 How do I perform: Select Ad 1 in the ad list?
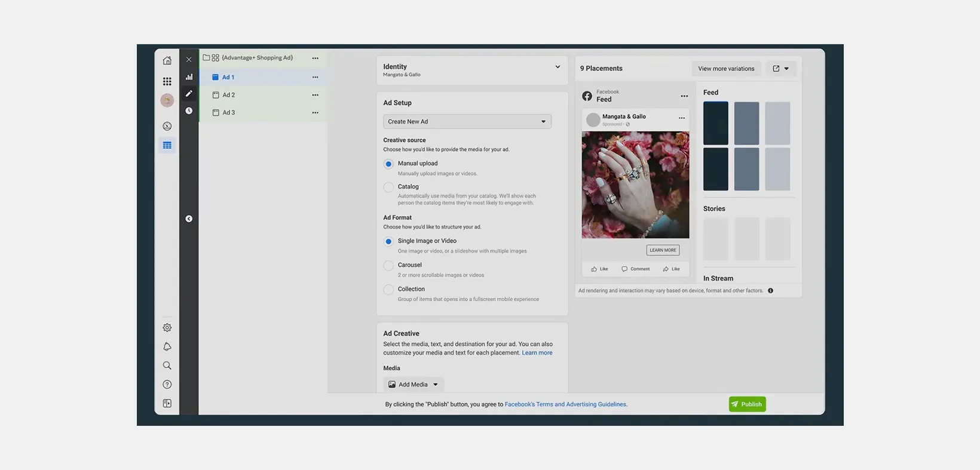click(x=264, y=77)
